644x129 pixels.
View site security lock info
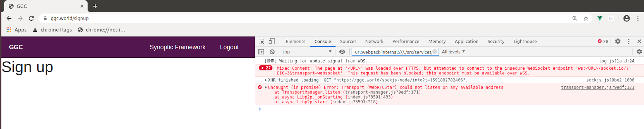click(45, 18)
